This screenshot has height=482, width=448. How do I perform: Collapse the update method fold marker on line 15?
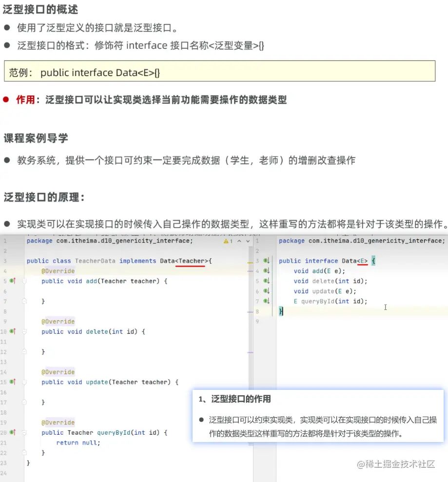pyautogui.click(x=24, y=382)
